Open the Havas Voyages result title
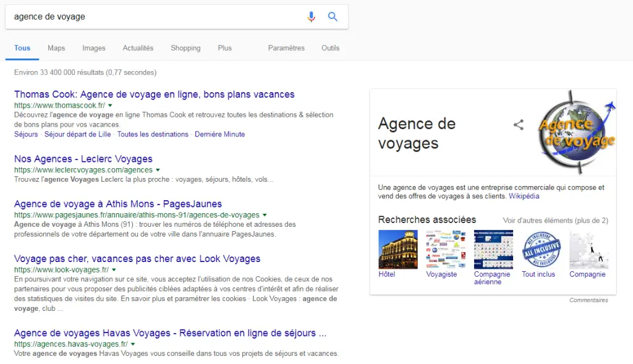The height and width of the screenshot is (364, 633). (x=170, y=333)
